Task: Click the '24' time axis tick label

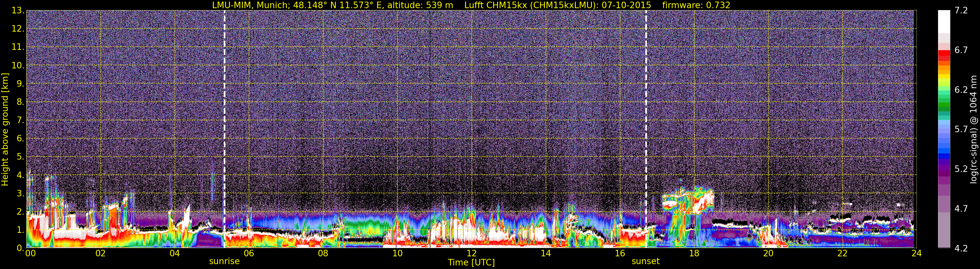Action: 917,253
